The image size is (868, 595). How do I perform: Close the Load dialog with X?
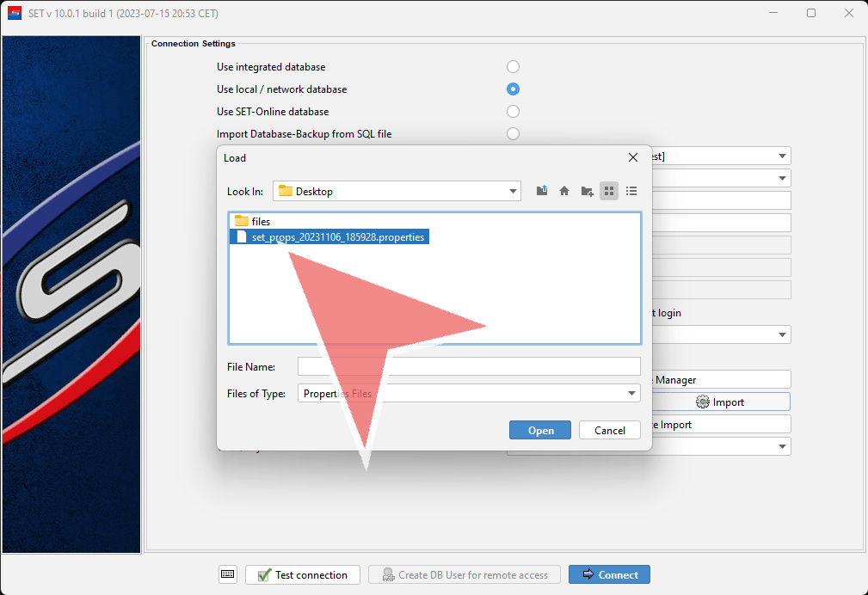pos(633,157)
